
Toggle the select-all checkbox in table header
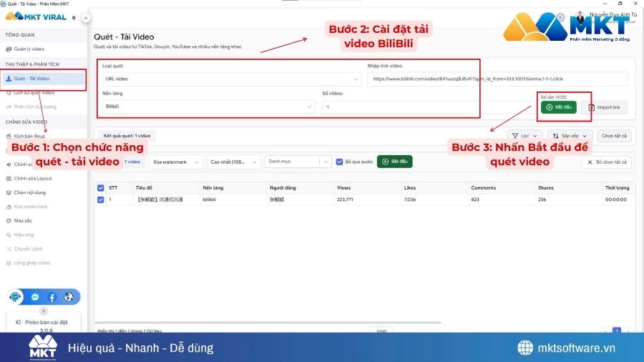coord(100,188)
